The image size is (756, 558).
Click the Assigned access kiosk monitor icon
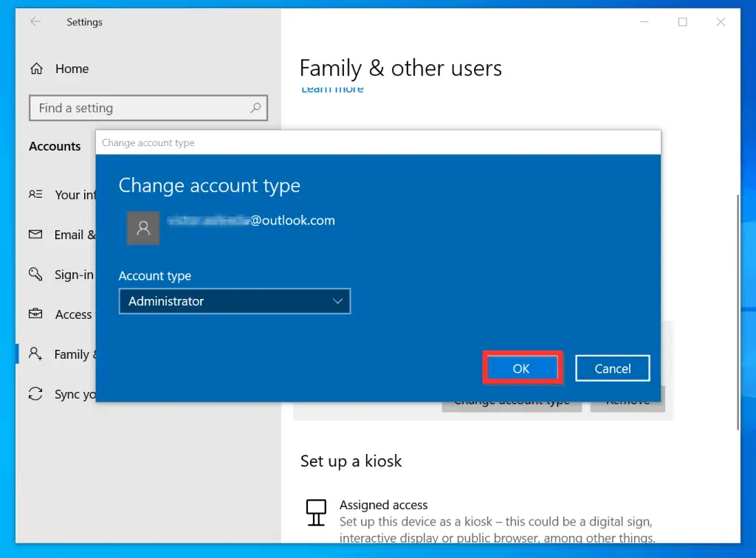[x=316, y=512]
